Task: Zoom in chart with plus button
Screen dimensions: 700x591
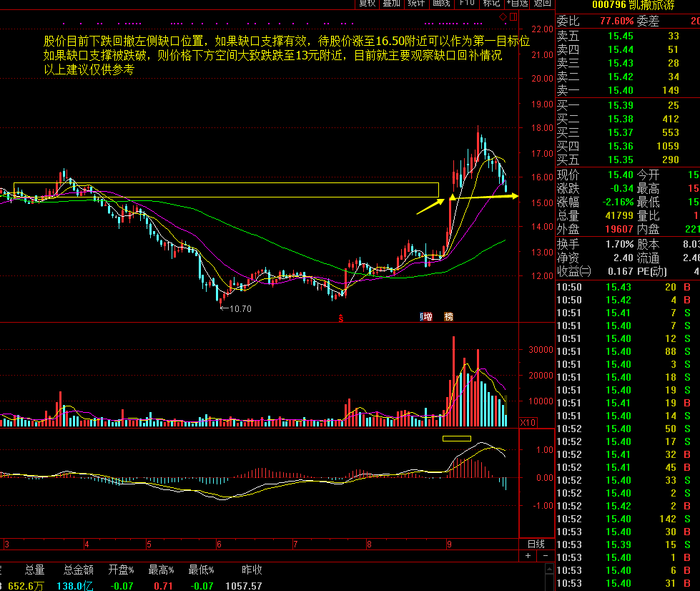Action: pos(528,556)
